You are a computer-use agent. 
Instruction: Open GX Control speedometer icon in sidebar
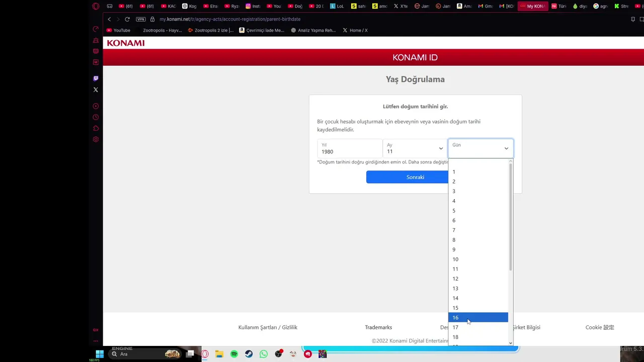(x=96, y=29)
